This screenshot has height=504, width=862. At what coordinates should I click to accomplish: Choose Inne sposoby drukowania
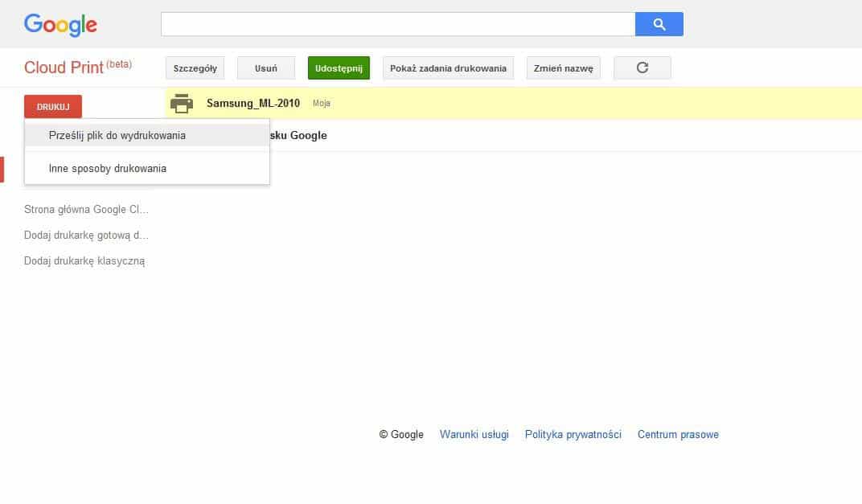pyautogui.click(x=147, y=168)
